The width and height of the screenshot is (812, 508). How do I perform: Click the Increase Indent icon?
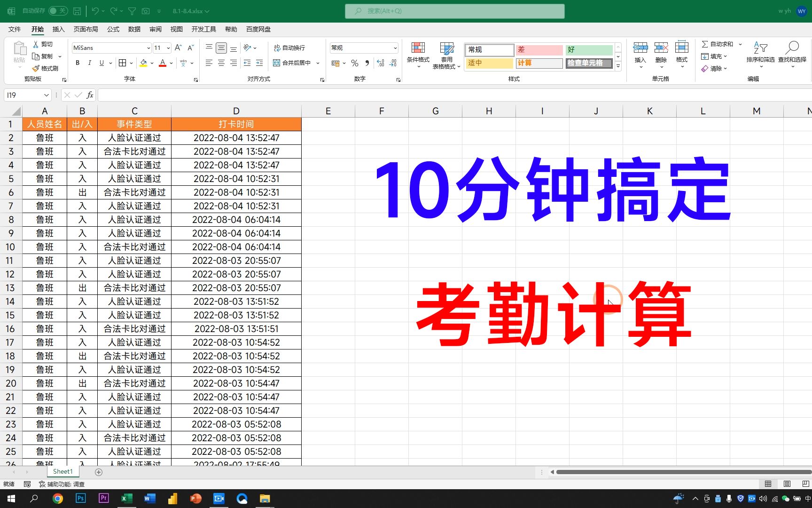pyautogui.click(x=259, y=63)
